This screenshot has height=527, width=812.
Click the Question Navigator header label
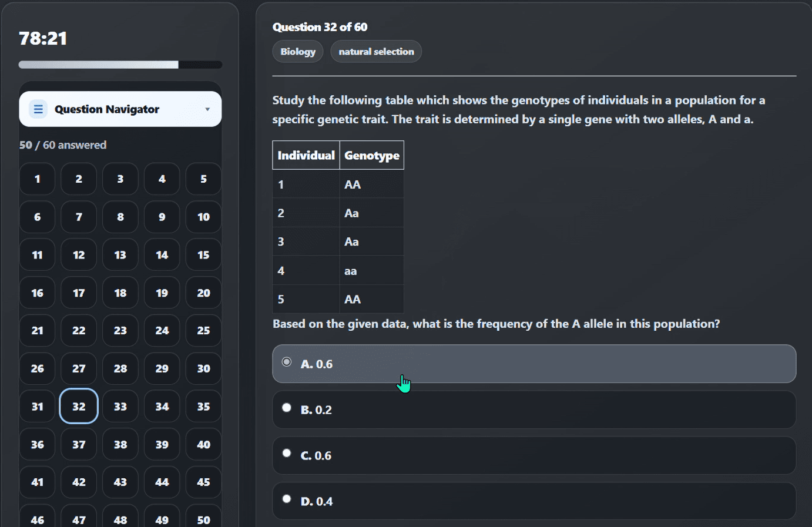(x=107, y=109)
